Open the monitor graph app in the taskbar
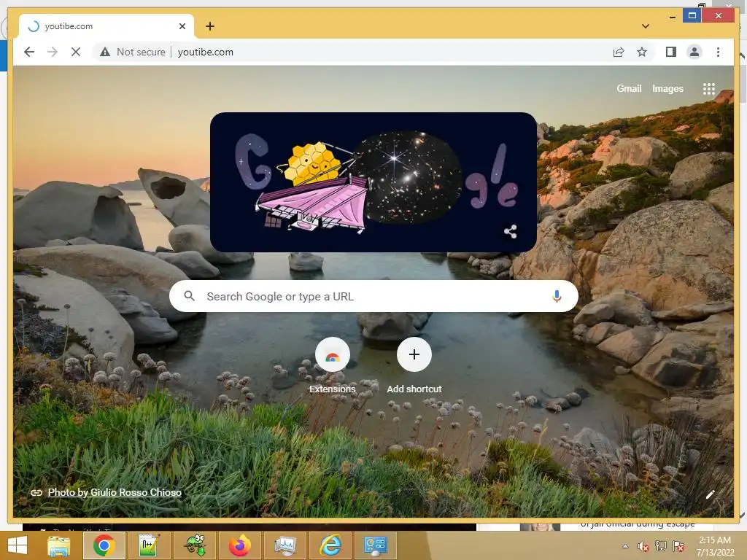 click(x=285, y=545)
